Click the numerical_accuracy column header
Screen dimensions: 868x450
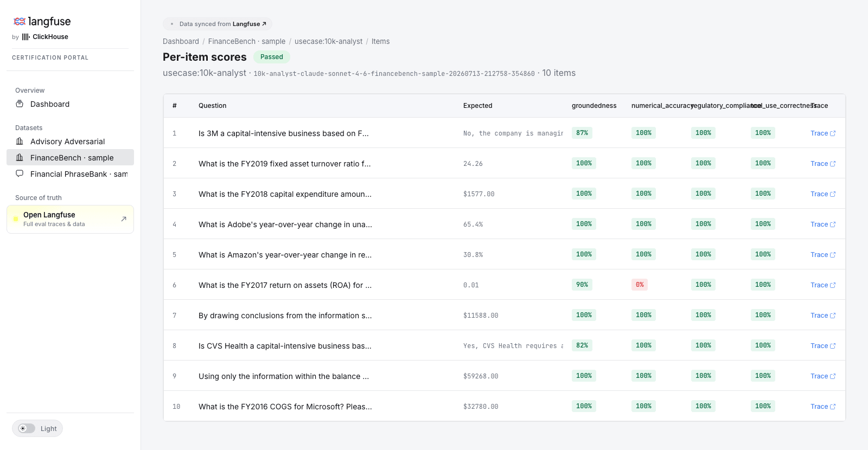pyautogui.click(x=662, y=106)
